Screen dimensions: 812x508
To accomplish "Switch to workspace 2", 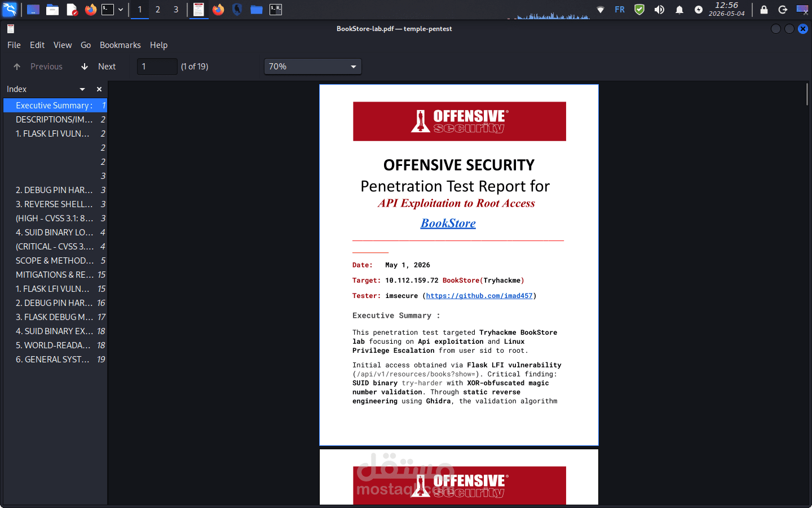I will pos(158,10).
